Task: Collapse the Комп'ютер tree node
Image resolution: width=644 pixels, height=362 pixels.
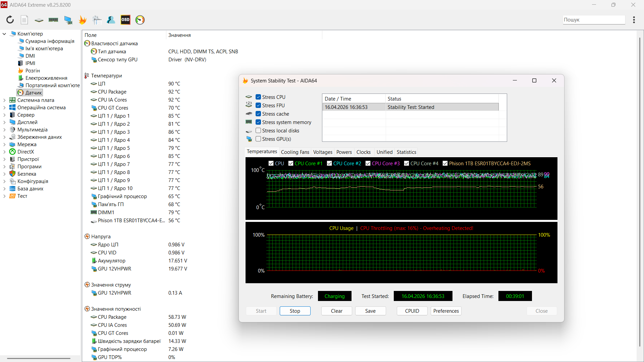Action: pos(4,34)
